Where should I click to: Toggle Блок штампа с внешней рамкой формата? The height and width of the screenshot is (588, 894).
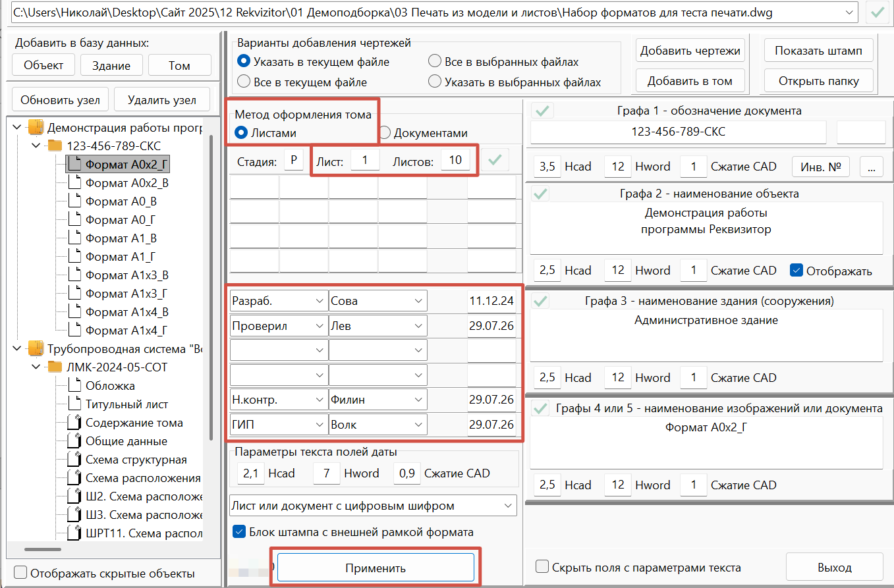click(x=239, y=531)
